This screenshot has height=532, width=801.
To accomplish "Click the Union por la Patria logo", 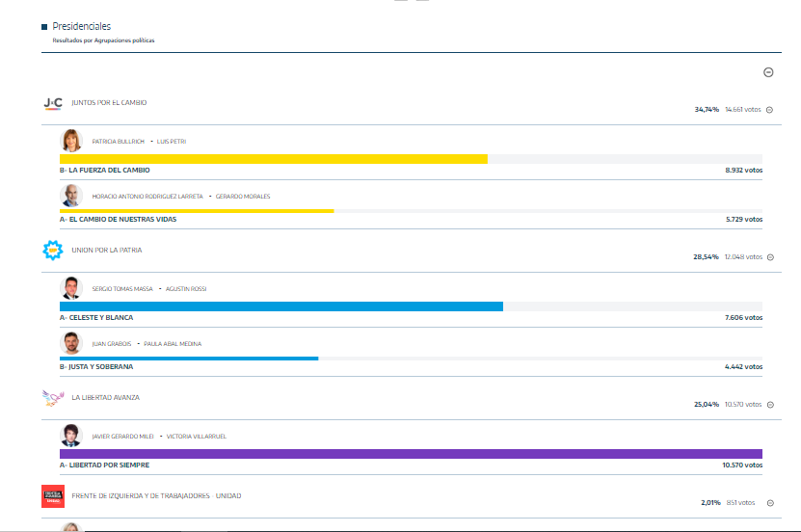I will point(53,251).
